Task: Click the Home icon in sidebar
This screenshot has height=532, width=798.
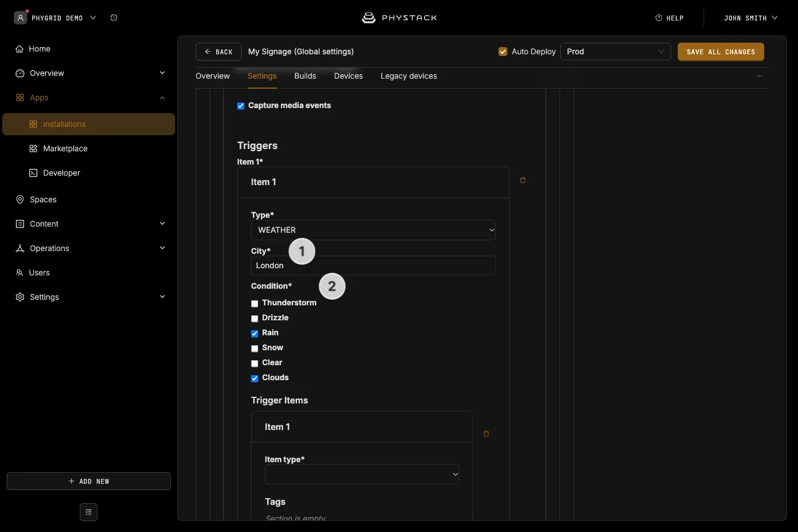Action: click(x=19, y=49)
